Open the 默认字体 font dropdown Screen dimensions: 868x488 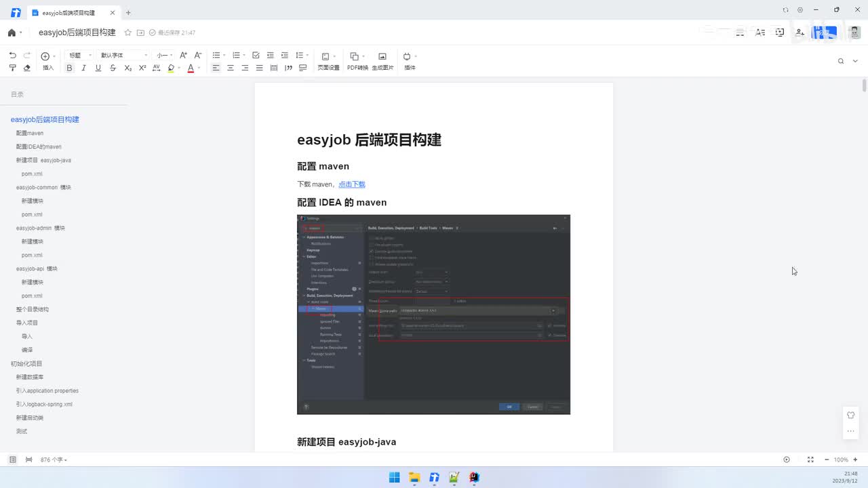tap(123, 56)
